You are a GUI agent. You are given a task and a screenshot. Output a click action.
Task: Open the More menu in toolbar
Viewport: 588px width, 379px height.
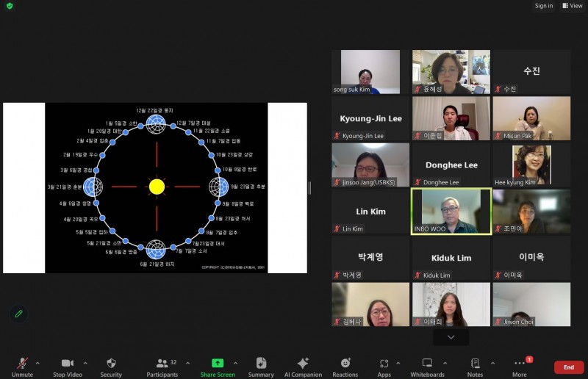(520, 367)
